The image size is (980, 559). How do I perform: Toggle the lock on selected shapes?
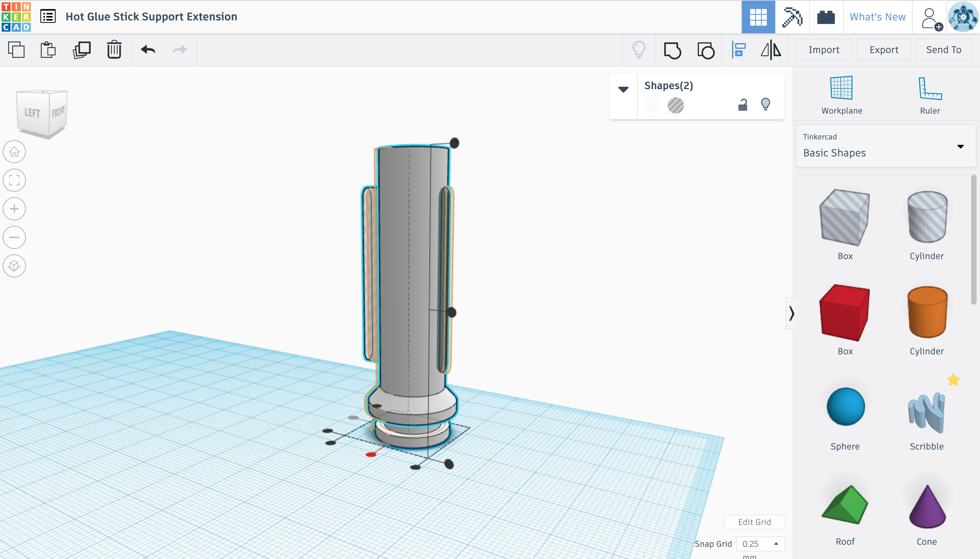tap(742, 104)
